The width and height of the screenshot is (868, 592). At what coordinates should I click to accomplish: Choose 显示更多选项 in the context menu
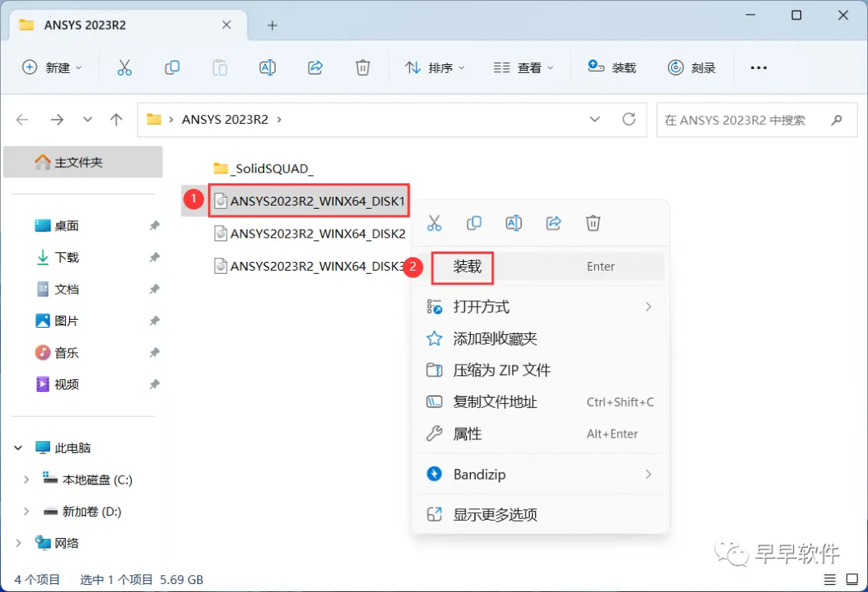pyautogui.click(x=540, y=515)
